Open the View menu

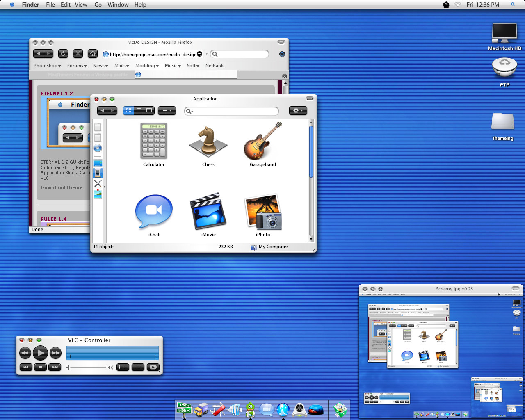pos(81,5)
